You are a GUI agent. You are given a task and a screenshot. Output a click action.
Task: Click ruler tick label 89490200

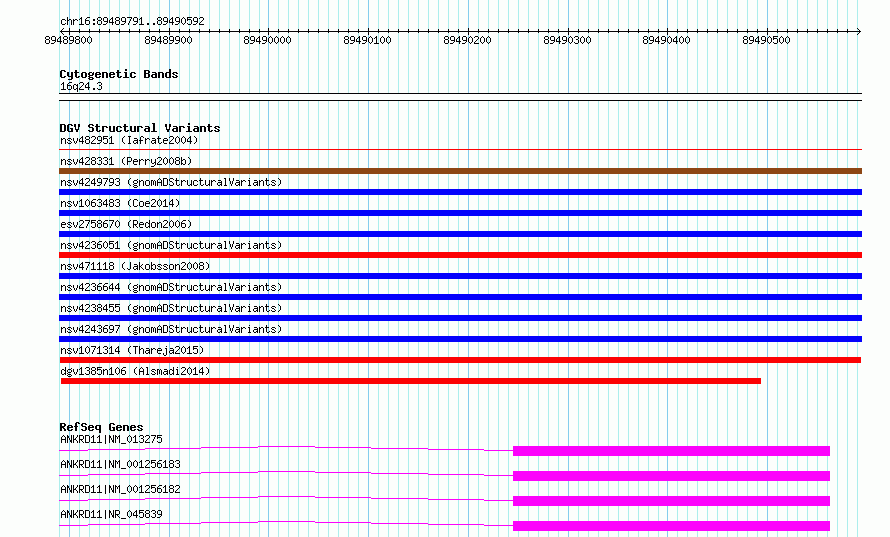tap(467, 40)
